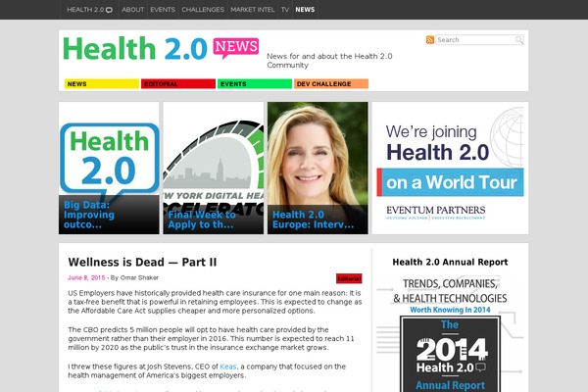Click the pink NEWS bubble logo
This screenshot has width=588, height=392.
click(236, 48)
